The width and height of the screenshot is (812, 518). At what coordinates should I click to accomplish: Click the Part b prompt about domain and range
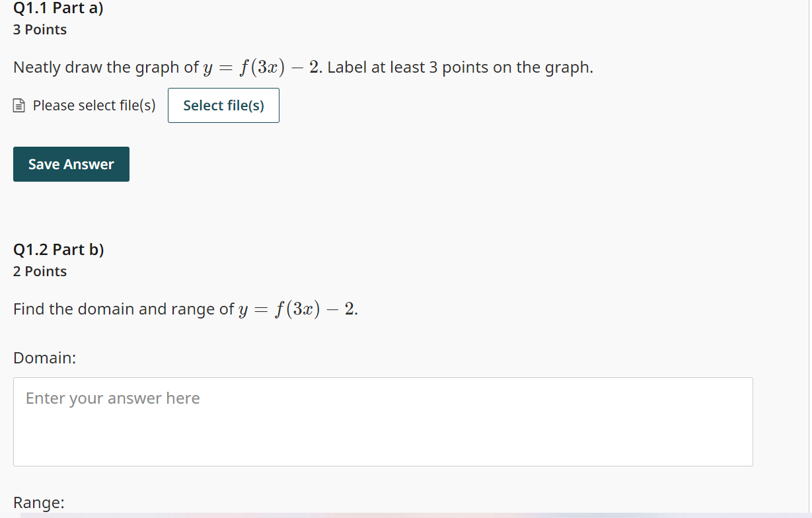click(185, 309)
